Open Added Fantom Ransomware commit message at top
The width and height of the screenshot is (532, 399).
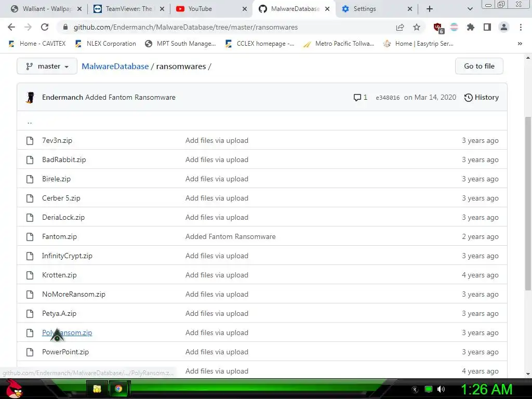130,97
